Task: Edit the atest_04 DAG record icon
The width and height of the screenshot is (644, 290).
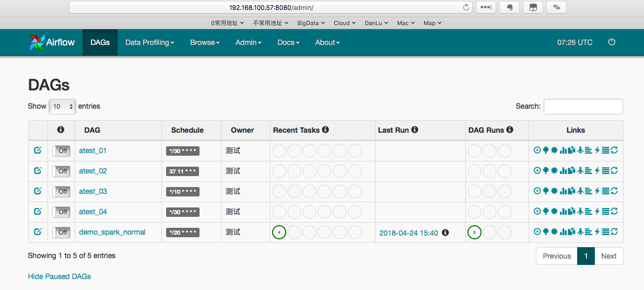Action: click(x=38, y=211)
